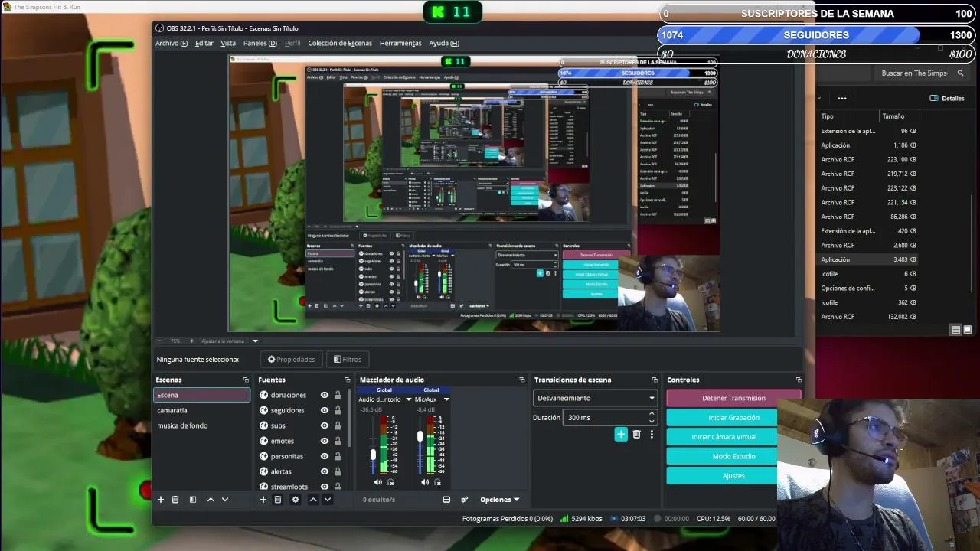This screenshot has height=551, width=980.
Task: Open the Colección de Escenas menu
Action: pos(340,43)
